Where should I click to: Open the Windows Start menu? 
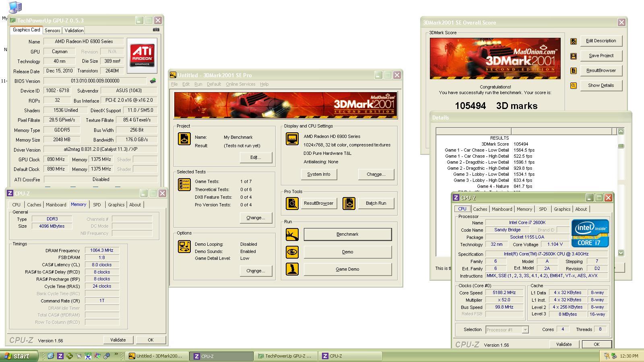coord(19,356)
